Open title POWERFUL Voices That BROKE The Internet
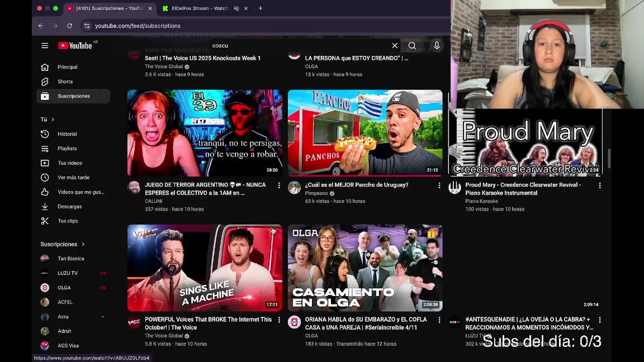 [x=208, y=323]
